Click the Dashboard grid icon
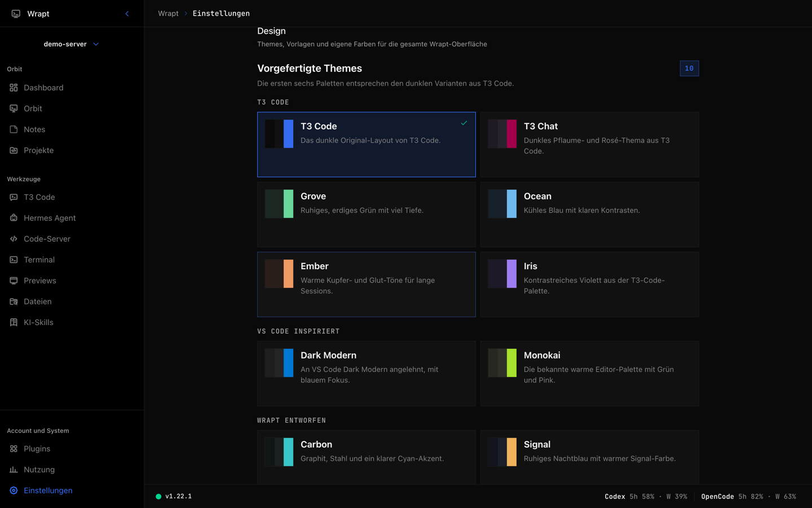The height and width of the screenshot is (508, 812). click(14, 87)
